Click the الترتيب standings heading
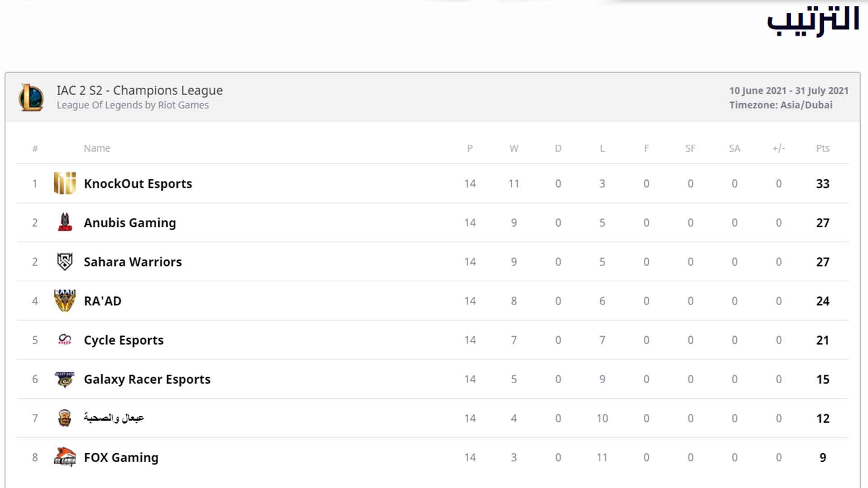This screenshot has width=868, height=488. [x=813, y=21]
